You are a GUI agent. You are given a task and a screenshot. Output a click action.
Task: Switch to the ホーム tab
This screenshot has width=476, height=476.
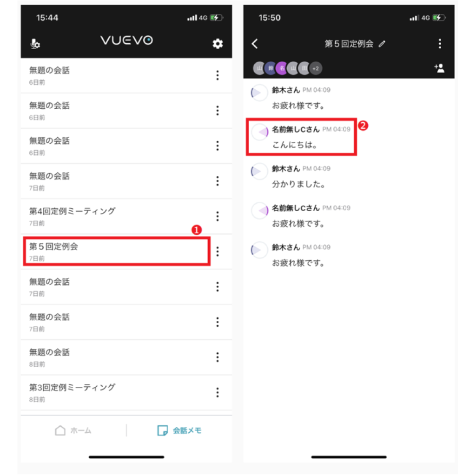(x=73, y=430)
